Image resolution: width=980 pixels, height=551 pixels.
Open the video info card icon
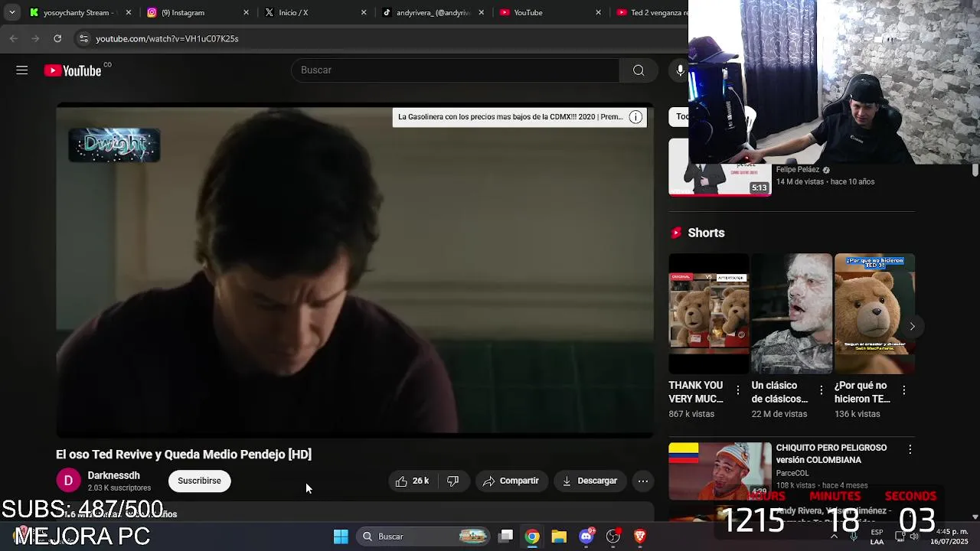pyautogui.click(x=635, y=117)
